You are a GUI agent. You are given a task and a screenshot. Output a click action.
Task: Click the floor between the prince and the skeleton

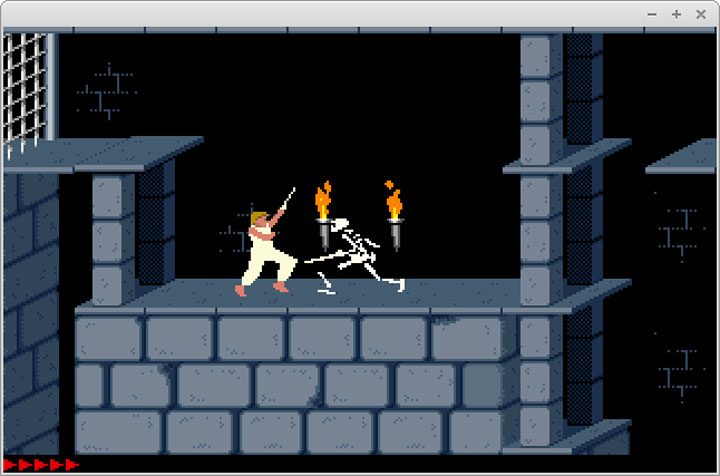click(x=305, y=294)
